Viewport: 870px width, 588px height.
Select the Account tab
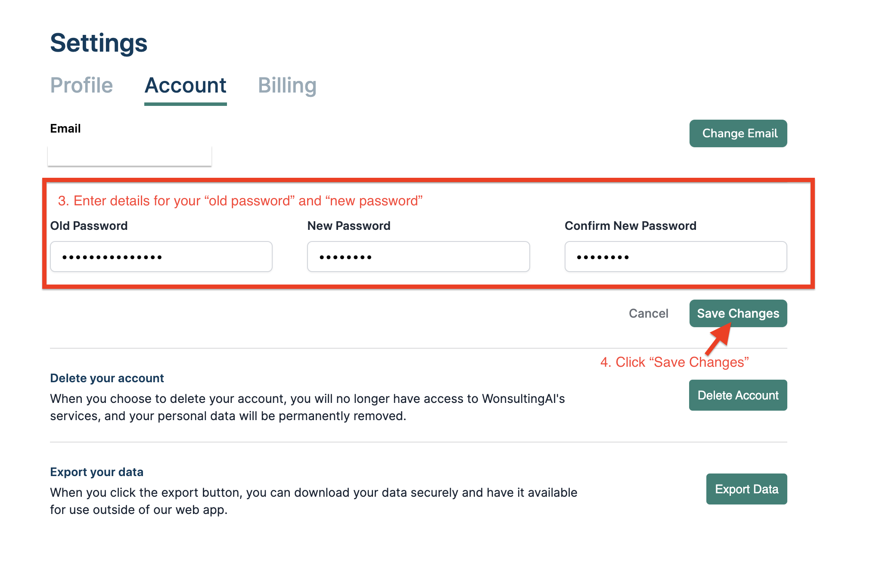(185, 85)
